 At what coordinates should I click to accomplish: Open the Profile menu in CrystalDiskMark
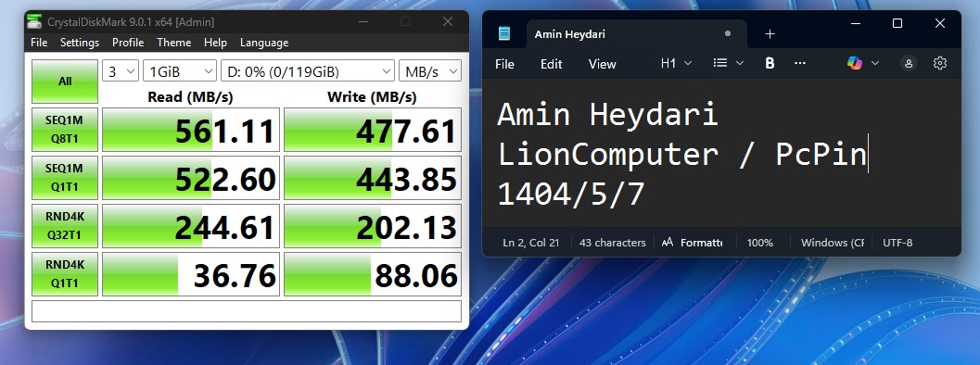(x=128, y=43)
